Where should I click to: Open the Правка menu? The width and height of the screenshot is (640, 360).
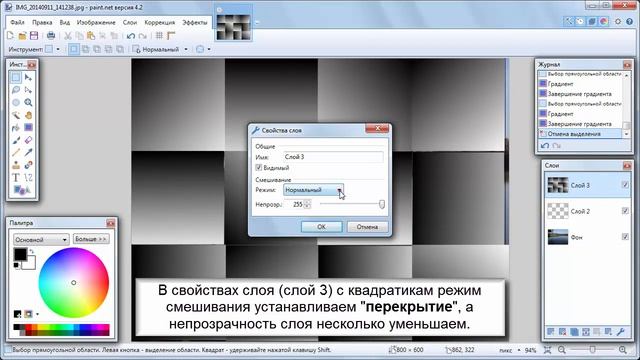tap(42, 22)
